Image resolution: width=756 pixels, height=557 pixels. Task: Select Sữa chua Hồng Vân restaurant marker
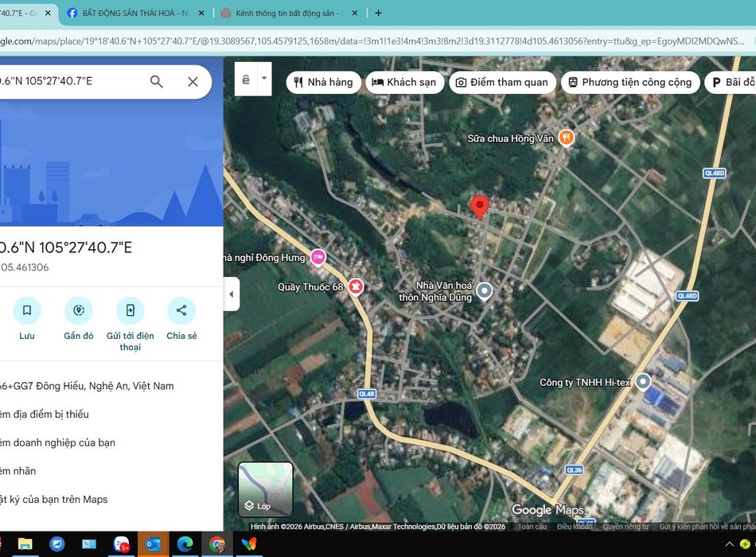[567, 138]
